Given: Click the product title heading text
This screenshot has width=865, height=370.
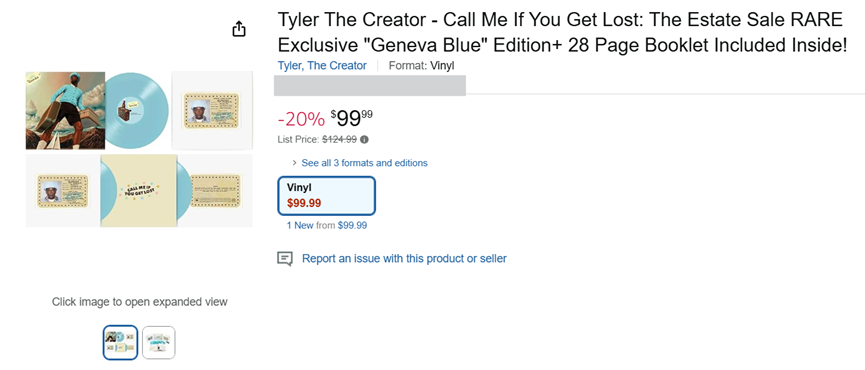Looking at the screenshot, I should [562, 33].
